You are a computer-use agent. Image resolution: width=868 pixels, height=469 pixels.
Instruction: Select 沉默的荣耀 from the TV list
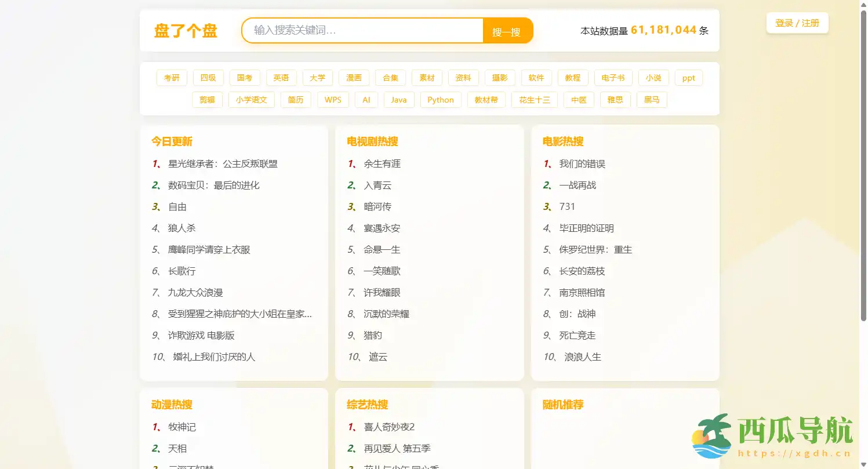click(386, 314)
